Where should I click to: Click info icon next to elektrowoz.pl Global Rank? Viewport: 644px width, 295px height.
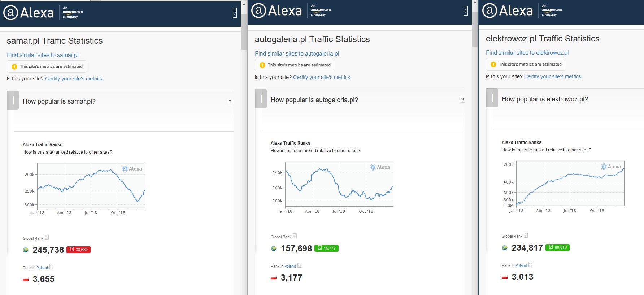click(x=526, y=235)
